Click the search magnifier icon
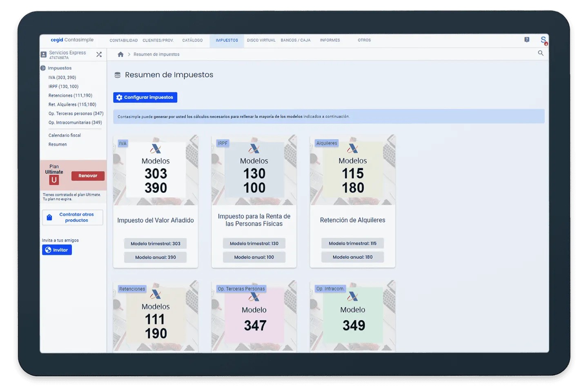The height and width of the screenshot is (388, 588). tap(541, 53)
